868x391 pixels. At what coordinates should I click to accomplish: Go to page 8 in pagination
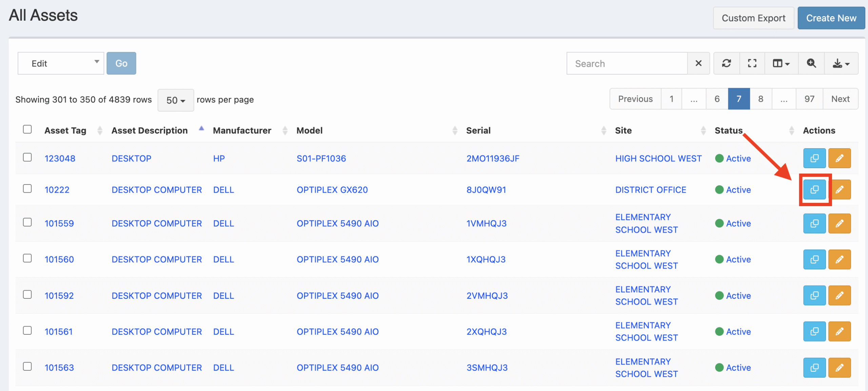pyautogui.click(x=761, y=99)
